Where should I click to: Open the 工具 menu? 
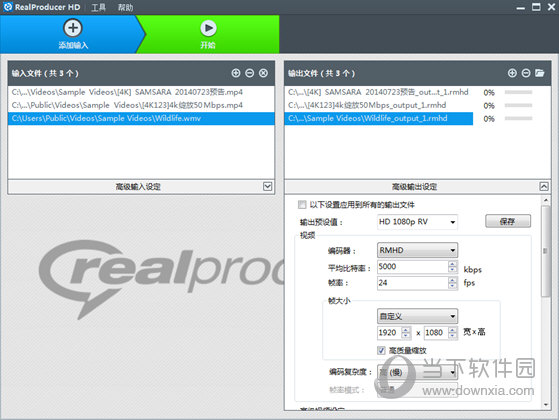click(98, 7)
